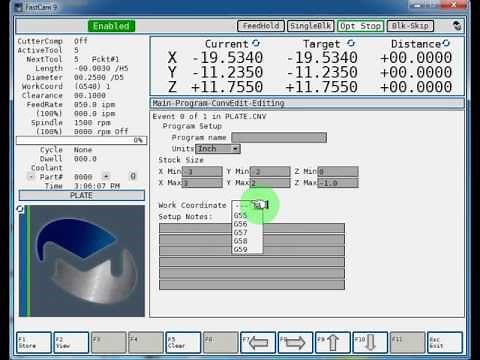The image size is (480, 360).
Task: Click the Event 0 of 1 in PLATE.CNV text
Action: coord(209,116)
